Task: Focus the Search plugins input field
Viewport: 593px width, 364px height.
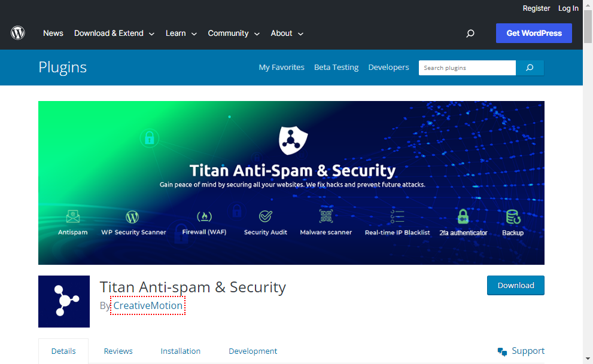Action: tap(467, 68)
